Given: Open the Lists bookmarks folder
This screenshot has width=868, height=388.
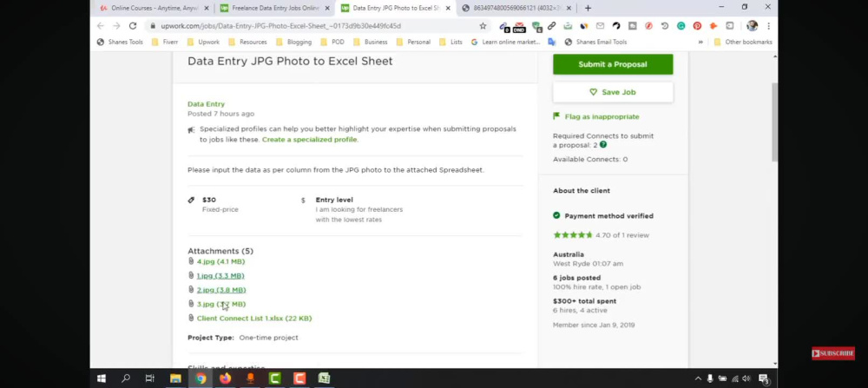Looking at the screenshot, I should pyautogui.click(x=451, y=42).
